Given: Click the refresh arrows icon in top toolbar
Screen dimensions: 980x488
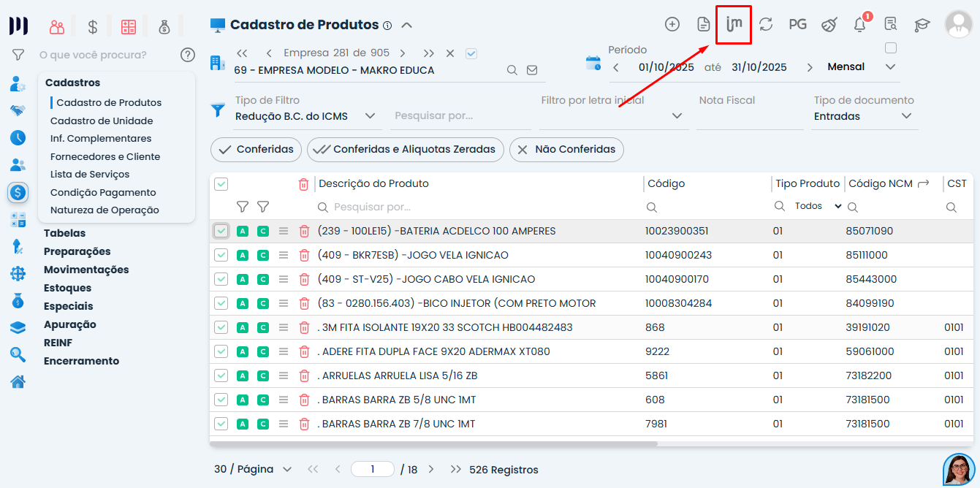Looking at the screenshot, I should (766, 24).
